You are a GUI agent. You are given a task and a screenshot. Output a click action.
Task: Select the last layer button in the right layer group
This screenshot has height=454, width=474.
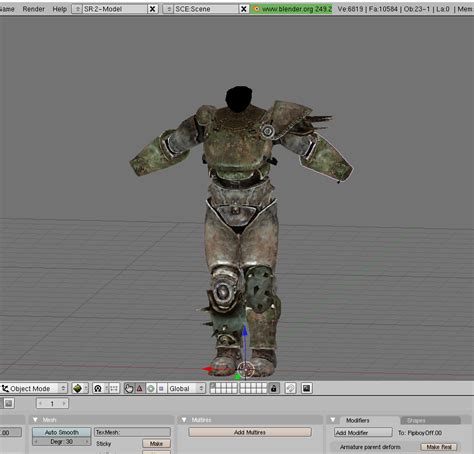[x=264, y=391]
